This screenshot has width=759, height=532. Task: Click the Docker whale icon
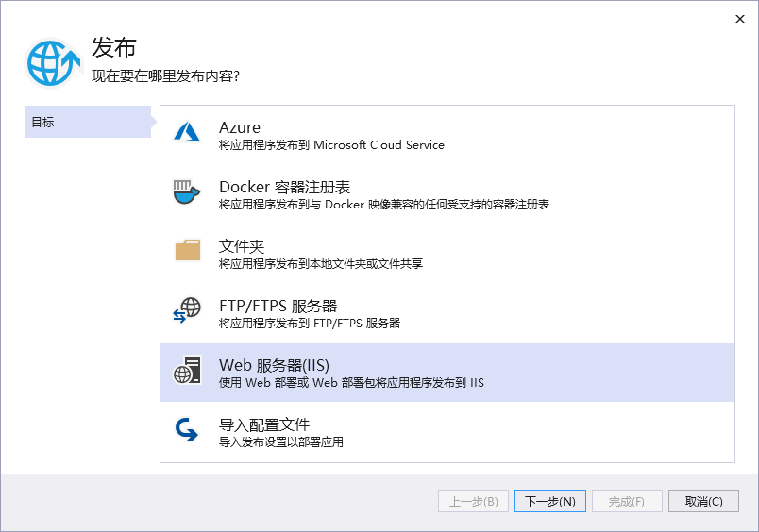point(187,191)
